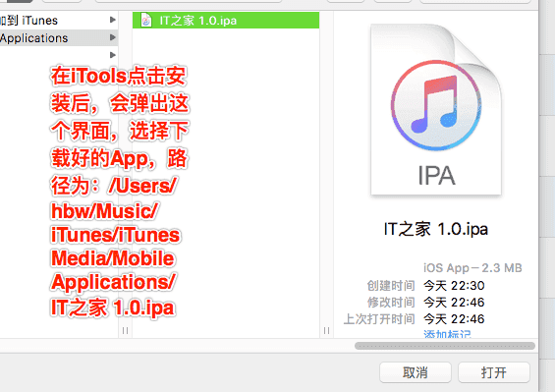Viewport: 555px width, 392px height.
Task: Click the large IPA preview thumbnail
Action: point(436,109)
